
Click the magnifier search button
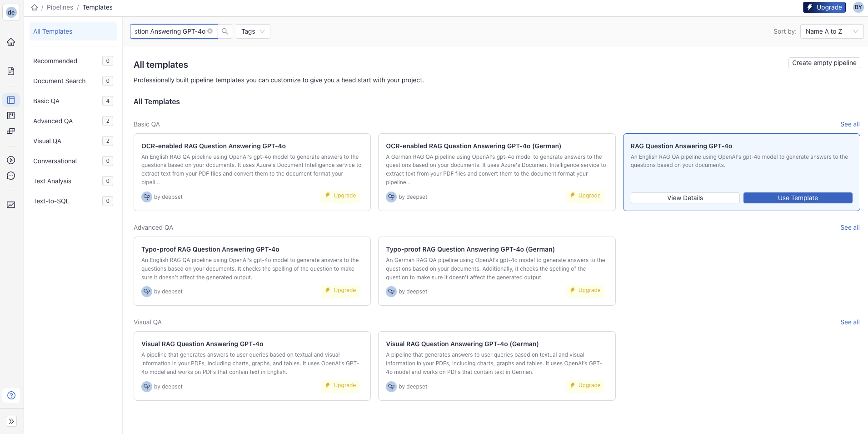pos(225,31)
